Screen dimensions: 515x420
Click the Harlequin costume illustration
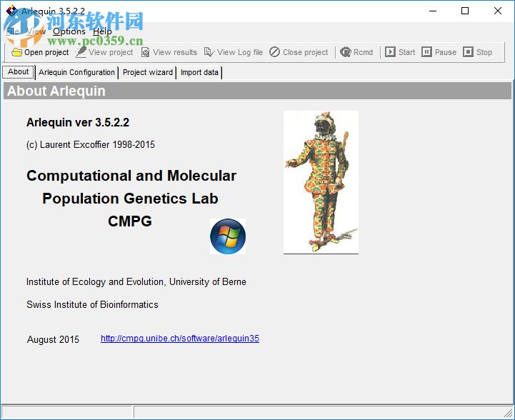321,182
